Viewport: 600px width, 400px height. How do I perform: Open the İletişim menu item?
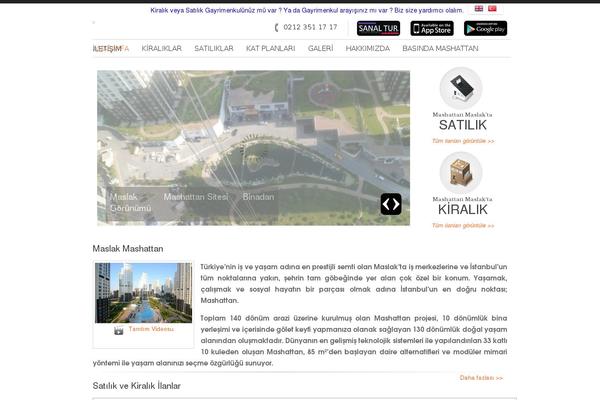[x=107, y=49]
